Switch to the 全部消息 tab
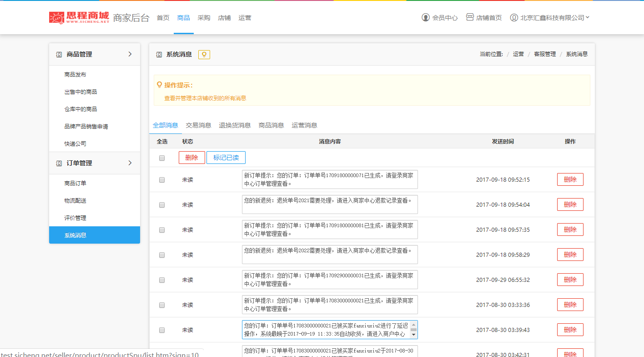644x357 pixels. [x=166, y=125]
